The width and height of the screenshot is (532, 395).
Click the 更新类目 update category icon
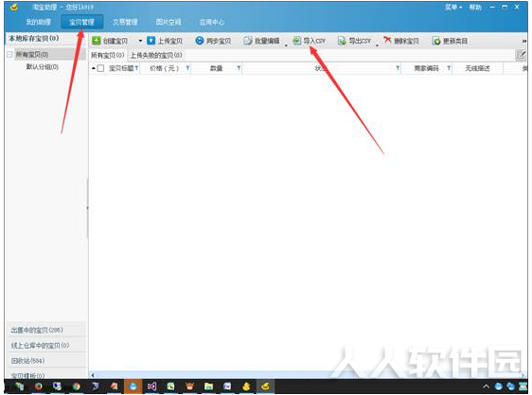[x=436, y=41]
